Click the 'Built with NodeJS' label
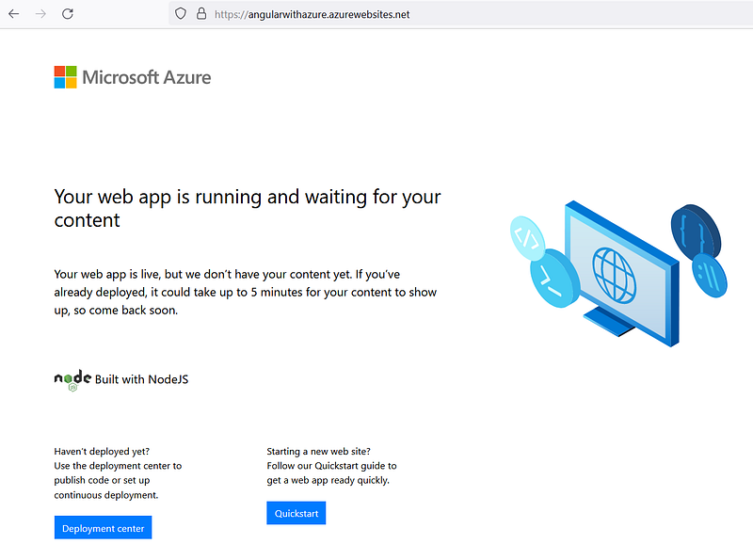The width and height of the screenshot is (753, 560). click(x=142, y=379)
